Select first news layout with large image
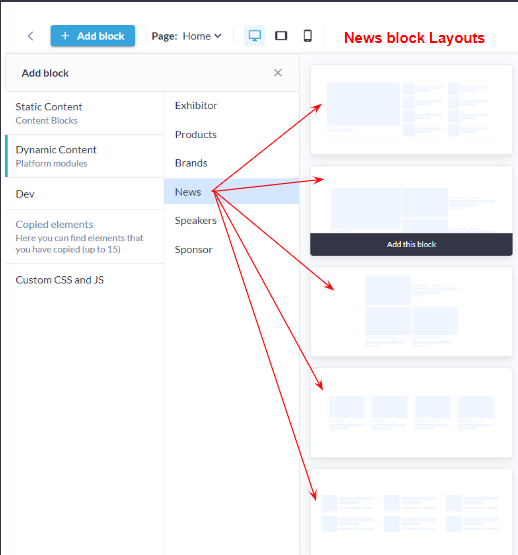518x555 pixels. click(411, 109)
